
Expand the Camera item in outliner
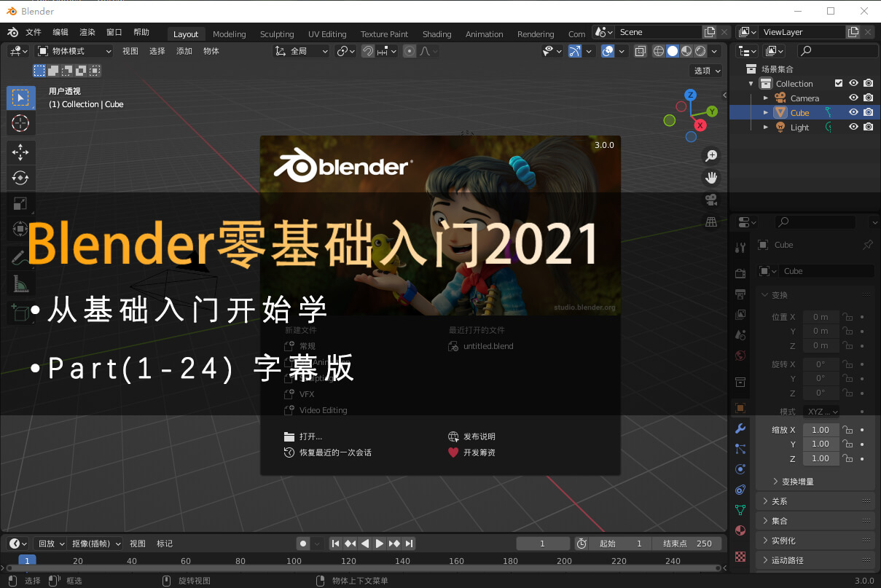point(766,98)
